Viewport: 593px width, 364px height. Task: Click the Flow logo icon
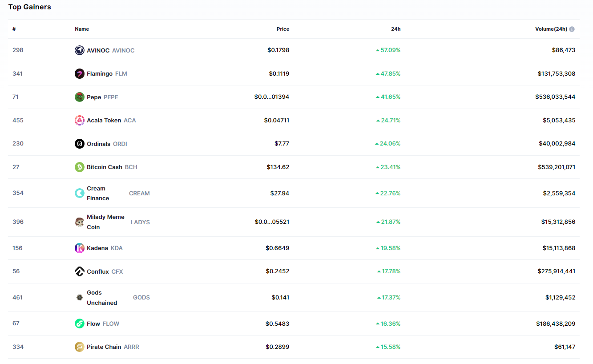tap(80, 324)
